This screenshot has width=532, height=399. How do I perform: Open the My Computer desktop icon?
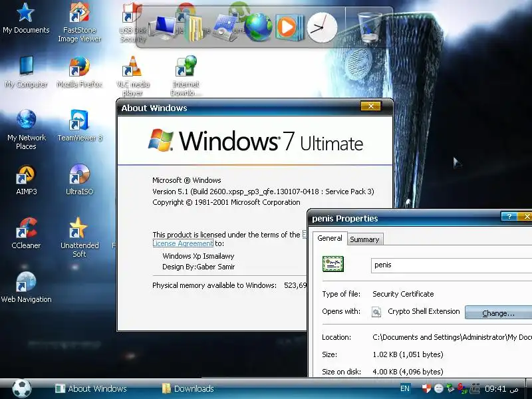26,72
